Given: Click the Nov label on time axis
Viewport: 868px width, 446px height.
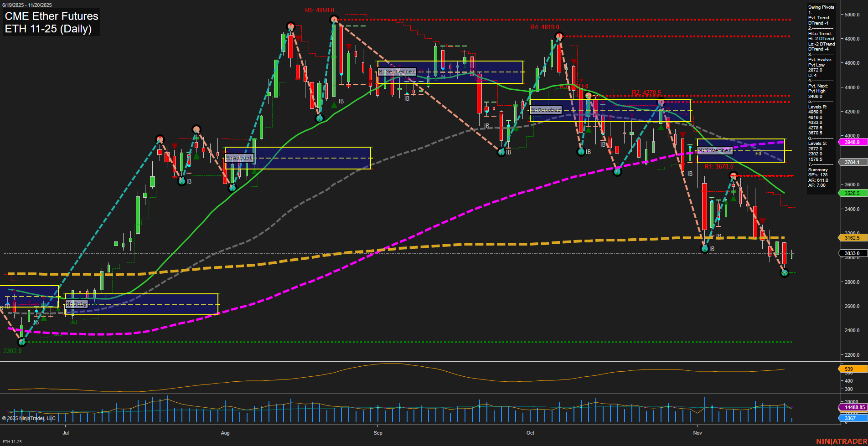Looking at the screenshot, I should (x=697, y=433).
